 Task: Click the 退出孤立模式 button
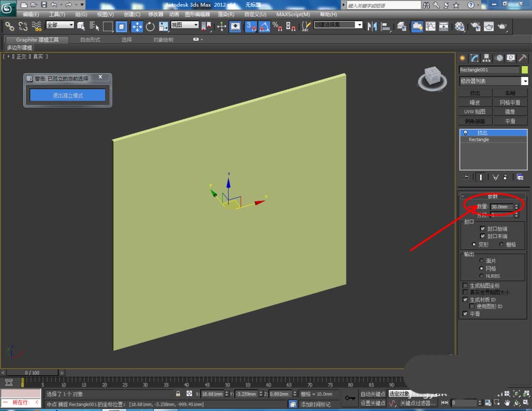tap(68, 95)
